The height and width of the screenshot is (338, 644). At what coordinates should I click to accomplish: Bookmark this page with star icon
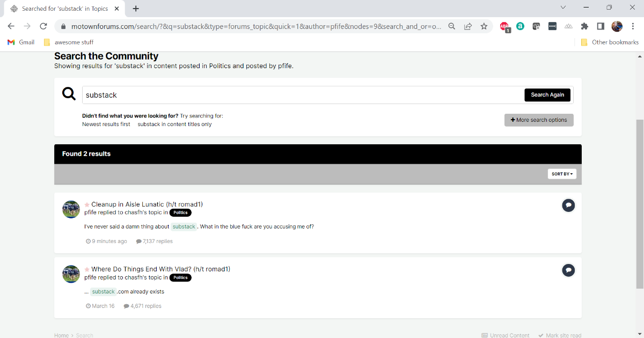(484, 26)
